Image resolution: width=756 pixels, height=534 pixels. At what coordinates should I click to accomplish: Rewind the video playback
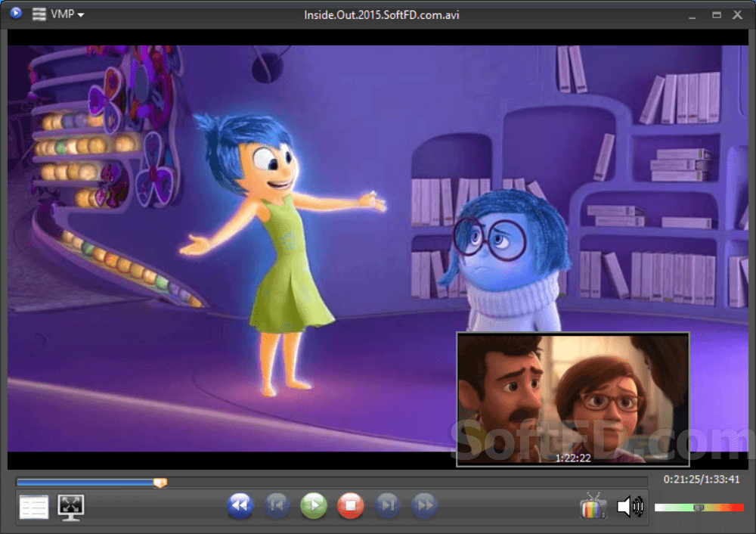(x=240, y=505)
